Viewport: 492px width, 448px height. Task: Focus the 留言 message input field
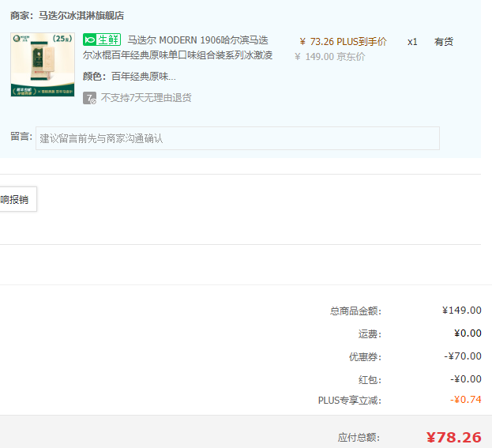pos(238,138)
